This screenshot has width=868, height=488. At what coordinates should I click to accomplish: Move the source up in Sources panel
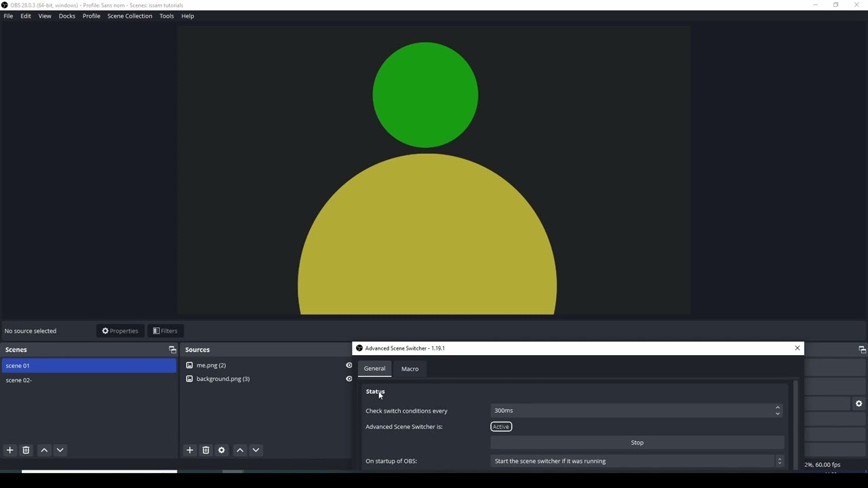[x=240, y=450]
